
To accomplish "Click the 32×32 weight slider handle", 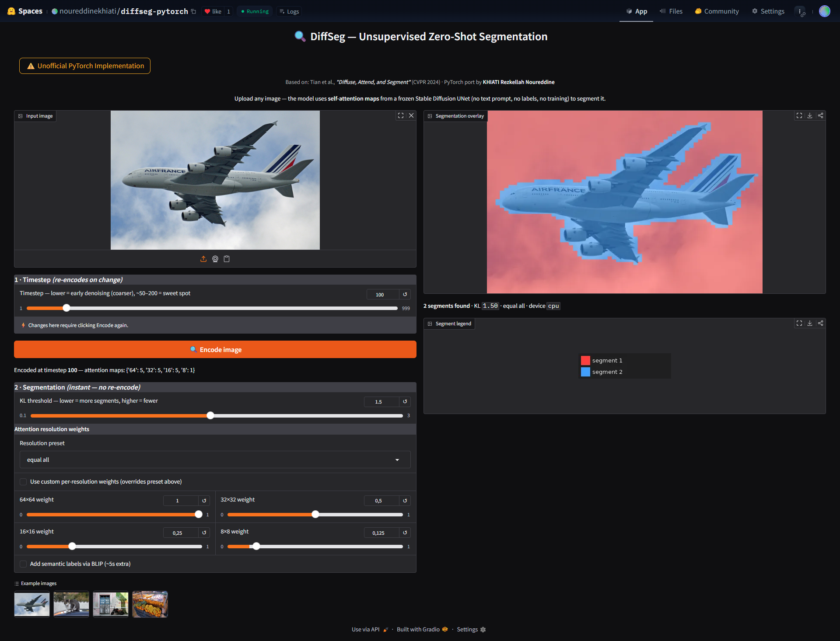I will click(315, 514).
